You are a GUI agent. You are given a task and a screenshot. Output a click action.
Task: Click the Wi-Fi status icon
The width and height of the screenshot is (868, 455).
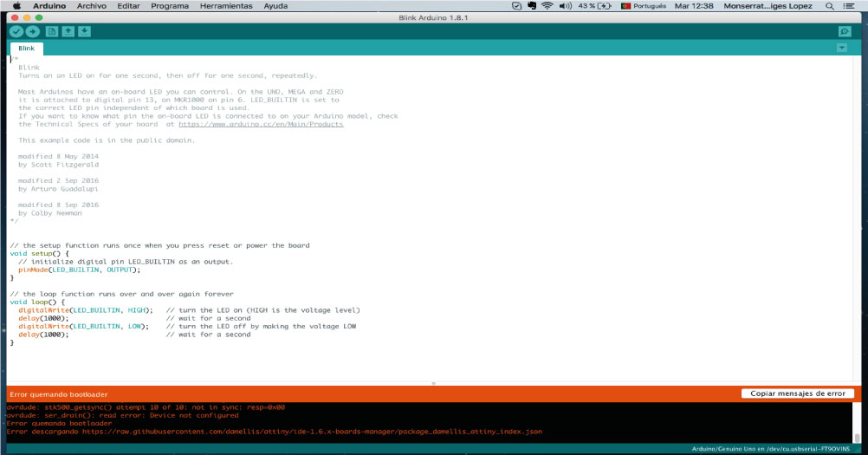pos(547,5)
